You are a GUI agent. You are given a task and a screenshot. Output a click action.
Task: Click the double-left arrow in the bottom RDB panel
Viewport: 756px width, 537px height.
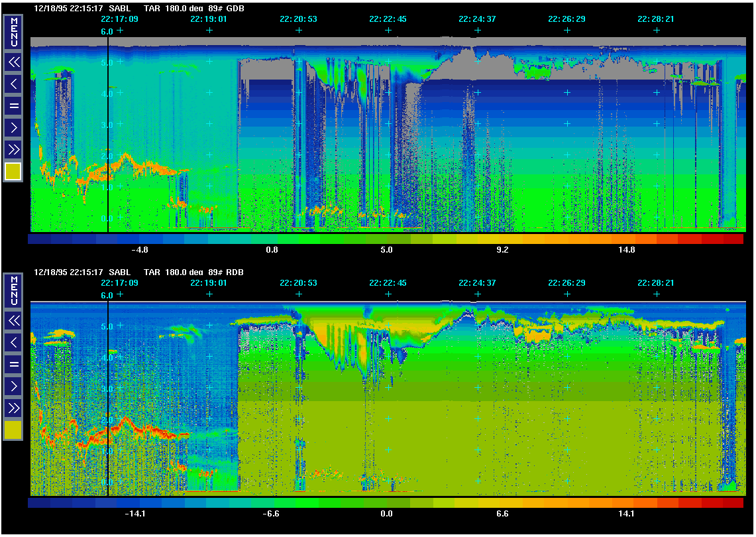(13, 321)
